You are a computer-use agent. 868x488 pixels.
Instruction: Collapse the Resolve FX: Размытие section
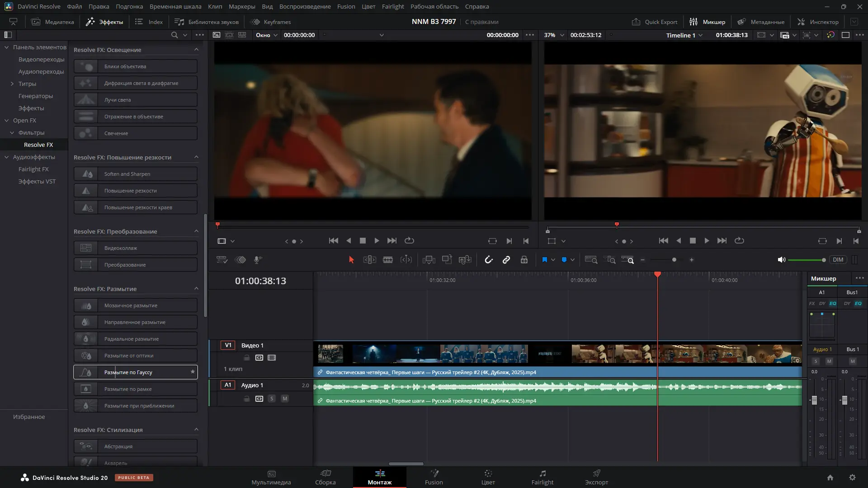tap(196, 289)
